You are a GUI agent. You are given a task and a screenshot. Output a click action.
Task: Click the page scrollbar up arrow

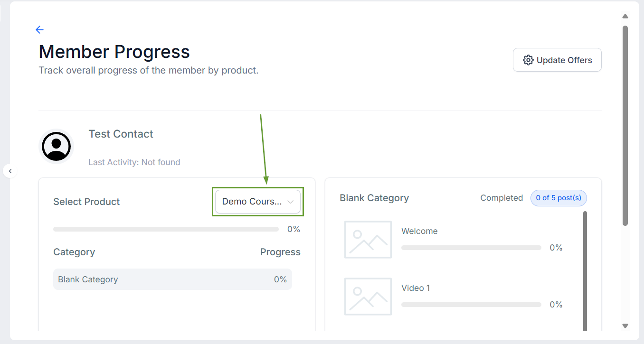(x=625, y=16)
